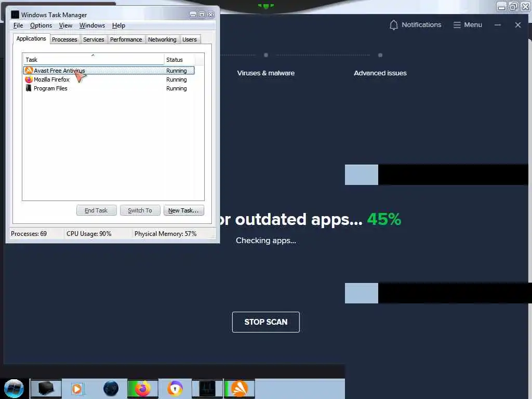Click the Advanced issues progress dot
The image size is (532, 399).
click(x=380, y=55)
